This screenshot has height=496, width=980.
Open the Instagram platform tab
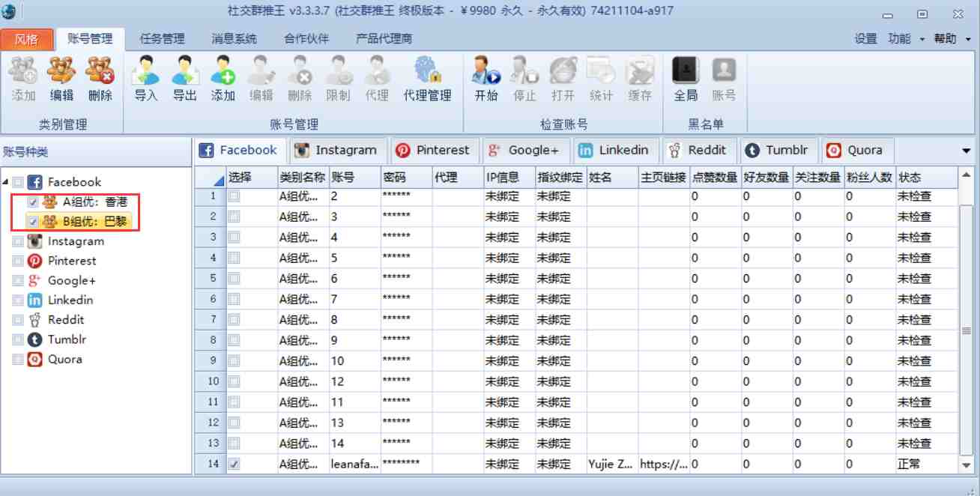point(336,150)
